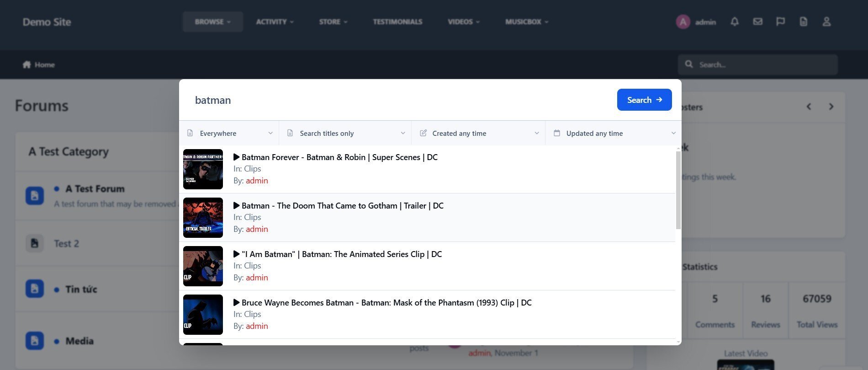Go to next posters slide arrow
The image size is (868, 370).
(x=831, y=107)
